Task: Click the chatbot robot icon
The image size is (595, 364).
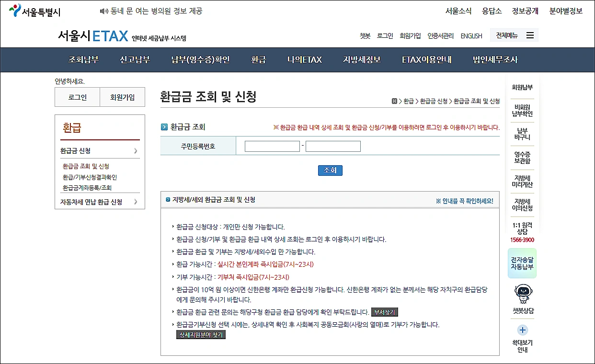Action: (x=522, y=294)
